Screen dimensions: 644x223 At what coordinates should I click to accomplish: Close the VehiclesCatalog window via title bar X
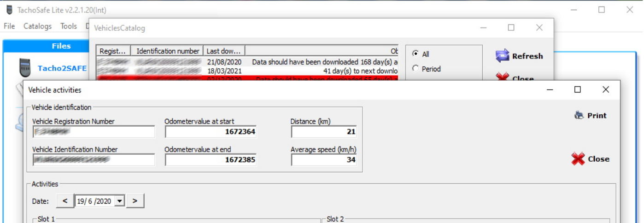click(539, 28)
